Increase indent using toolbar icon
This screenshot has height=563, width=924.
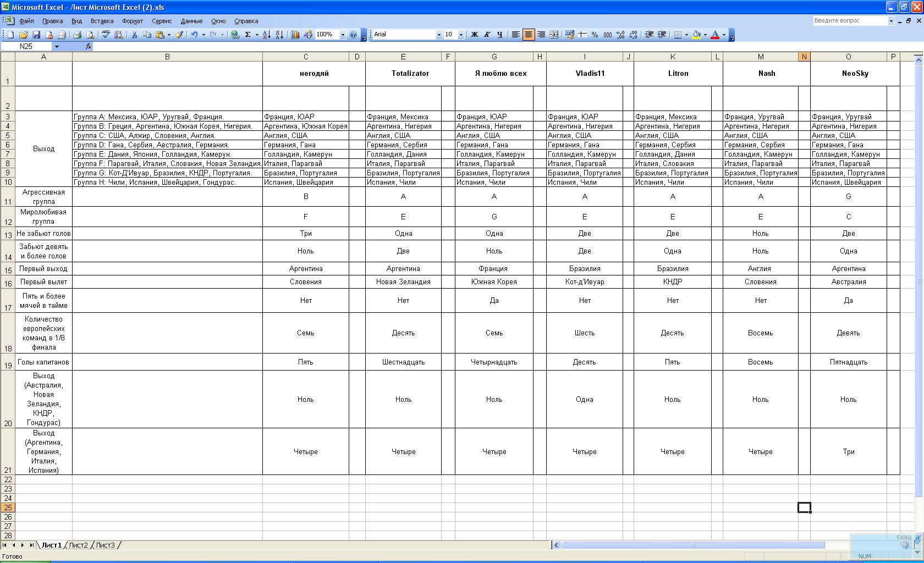662,35
